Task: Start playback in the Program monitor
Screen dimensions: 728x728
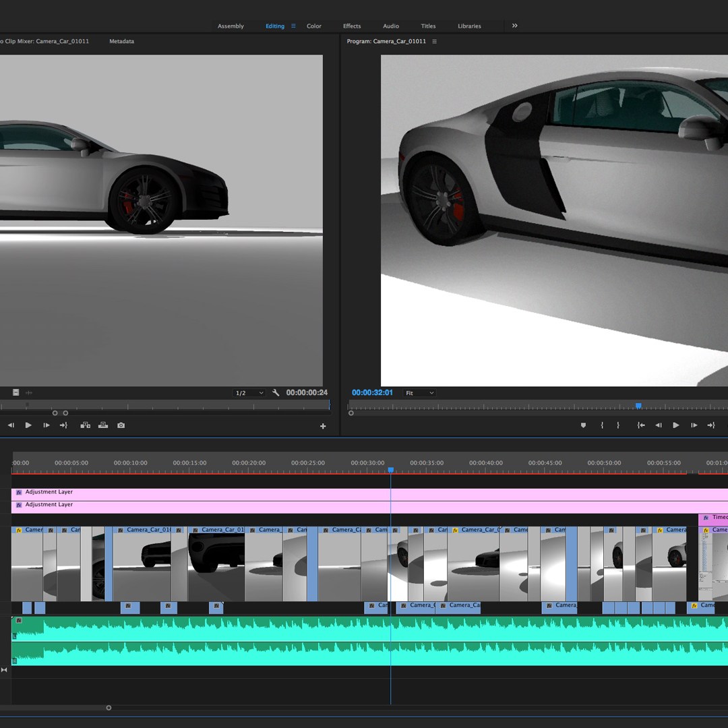Action: [676, 425]
